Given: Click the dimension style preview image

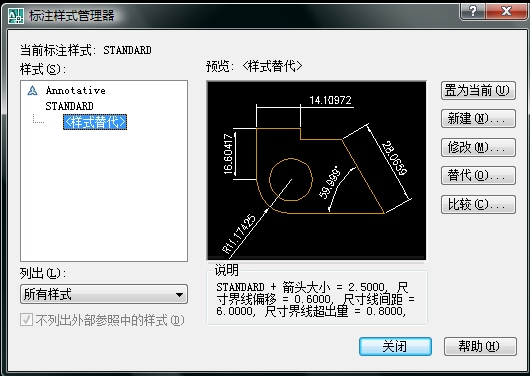Looking at the screenshot, I should coord(316,171).
